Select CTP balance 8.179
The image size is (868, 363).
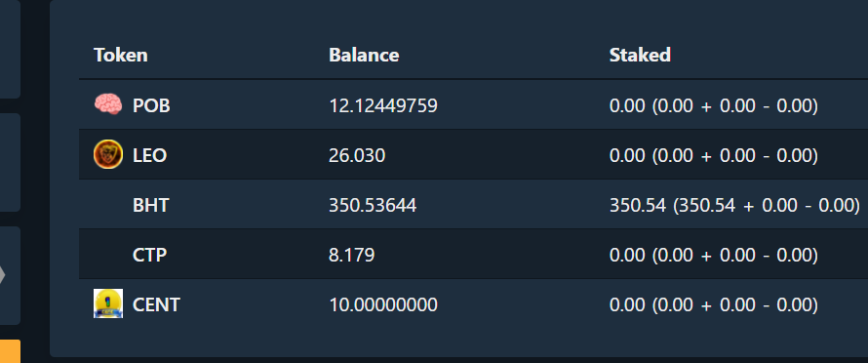[x=351, y=255]
